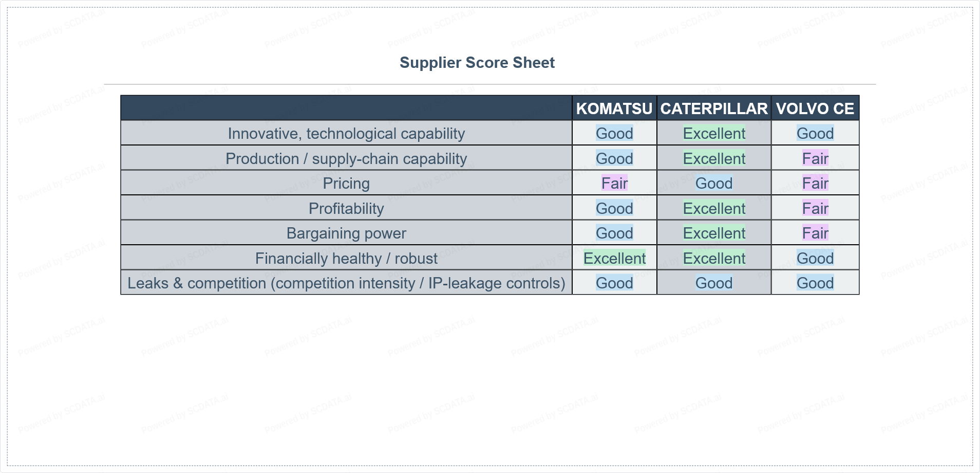Image resolution: width=980 pixels, height=473 pixels.
Task: Click the Supplier Score Sheet title
Action: coord(477,63)
